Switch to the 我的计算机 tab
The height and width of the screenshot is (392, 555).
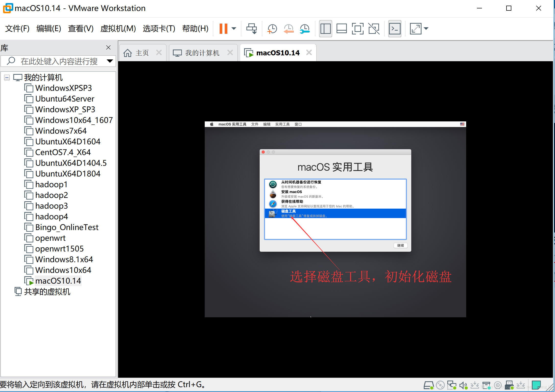[202, 53]
